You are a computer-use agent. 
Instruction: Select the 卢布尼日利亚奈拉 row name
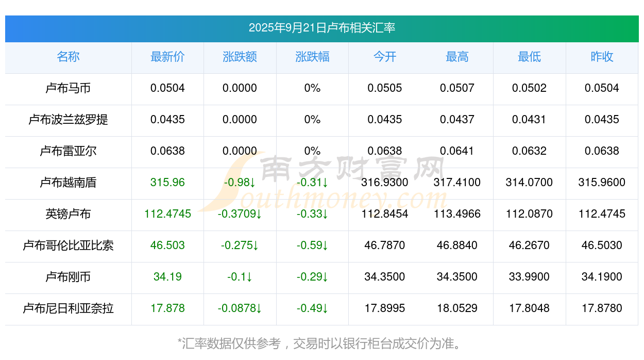[68, 308]
